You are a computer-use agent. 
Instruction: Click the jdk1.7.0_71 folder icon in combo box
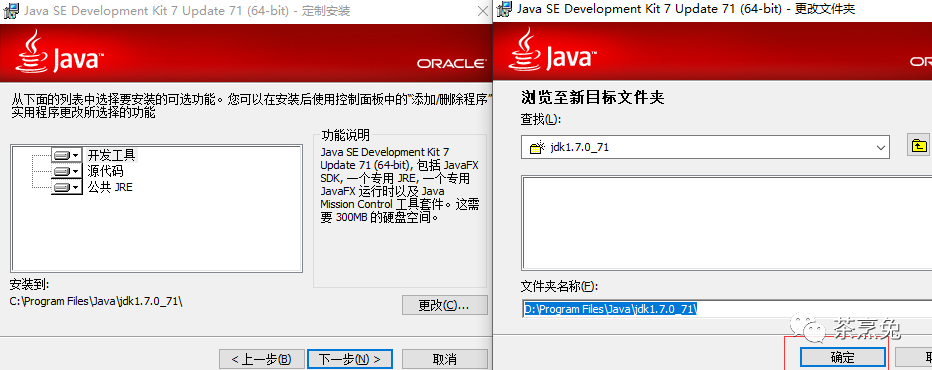coord(537,147)
